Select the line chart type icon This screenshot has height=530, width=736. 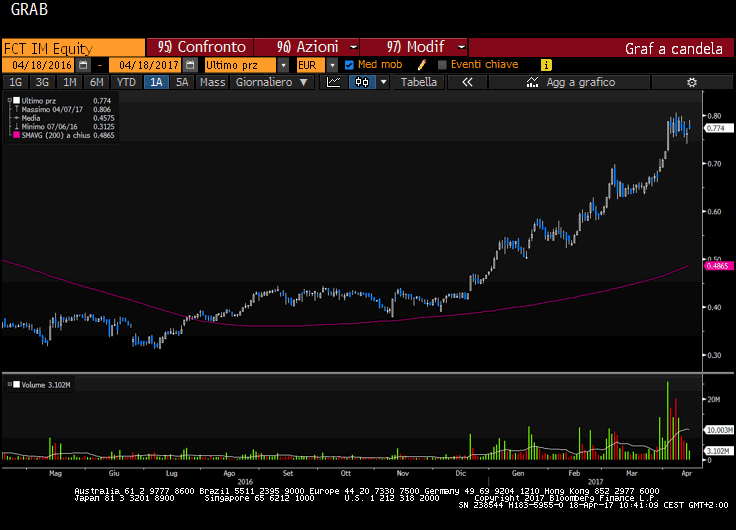(334, 82)
